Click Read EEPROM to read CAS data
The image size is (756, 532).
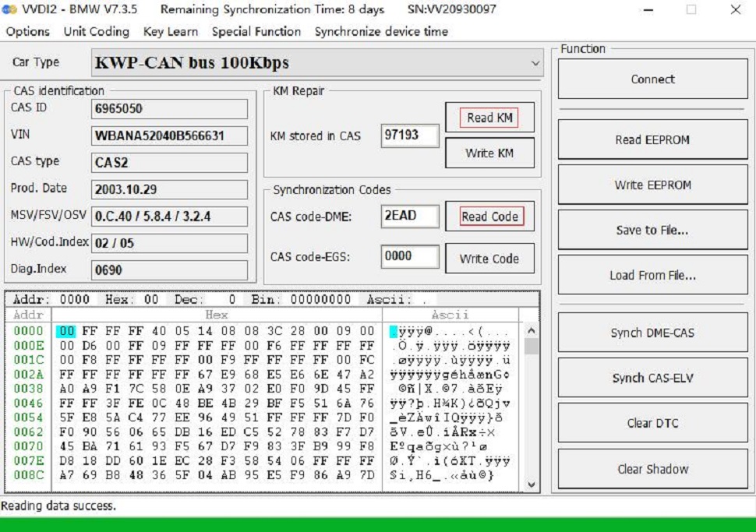coord(652,139)
